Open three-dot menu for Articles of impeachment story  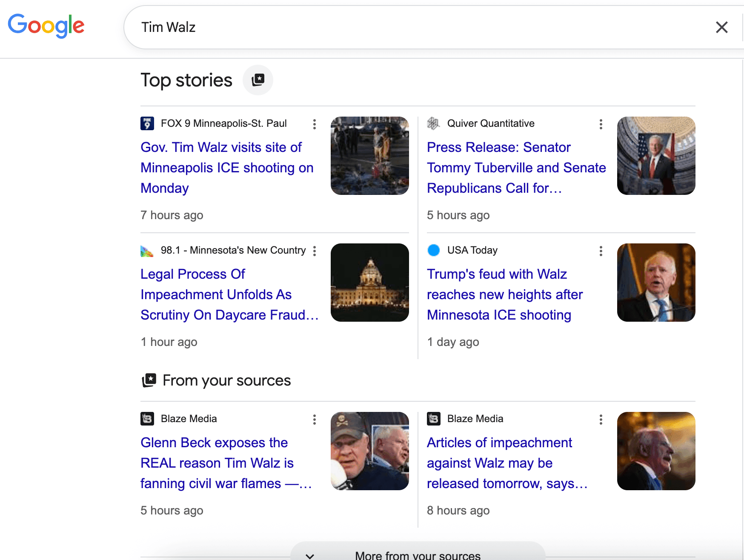[601, 420]
